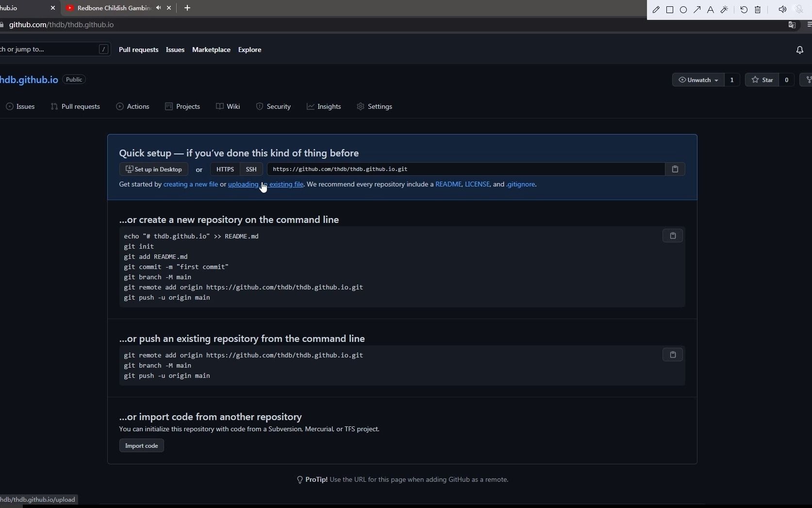Toggle the muted microphone icon
The width and height of the screenshot is (812, 508).
pyautogui.click(x=798, y=10)
